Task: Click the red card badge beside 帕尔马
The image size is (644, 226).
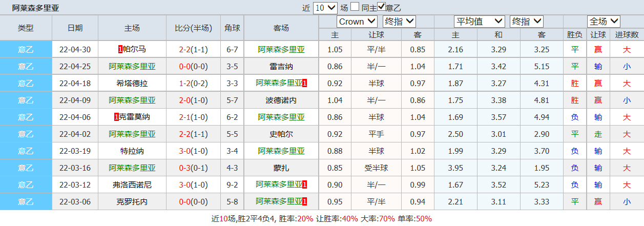Action: 120,50
